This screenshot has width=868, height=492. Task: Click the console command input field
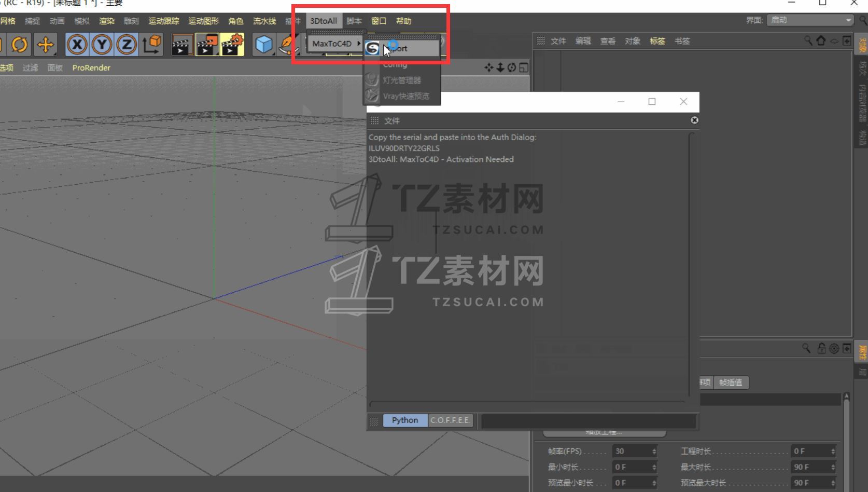pos(589,421)
